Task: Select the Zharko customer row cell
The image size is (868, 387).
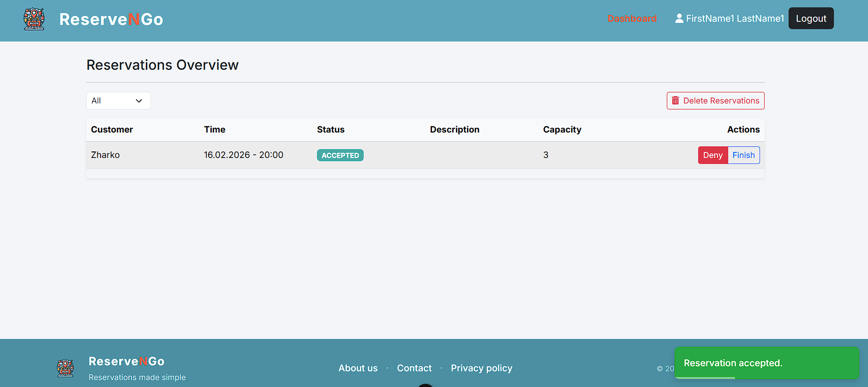Action: pyautogui.click(x=105, y=155)
